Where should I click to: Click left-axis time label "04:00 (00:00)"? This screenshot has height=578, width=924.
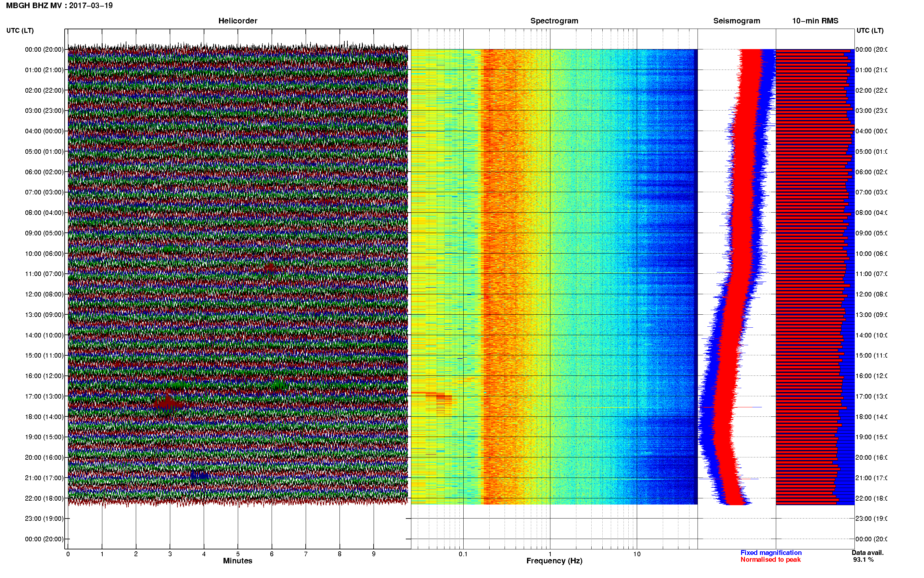(44, 131)
